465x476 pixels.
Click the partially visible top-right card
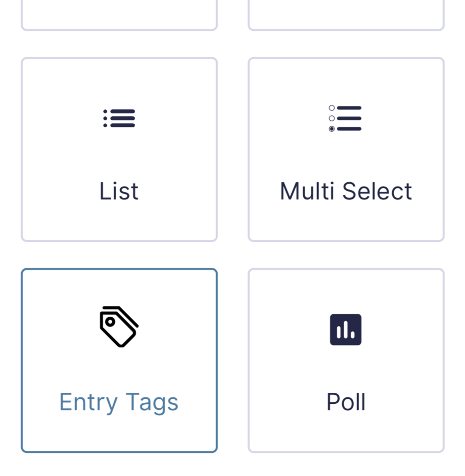point(346,15)
